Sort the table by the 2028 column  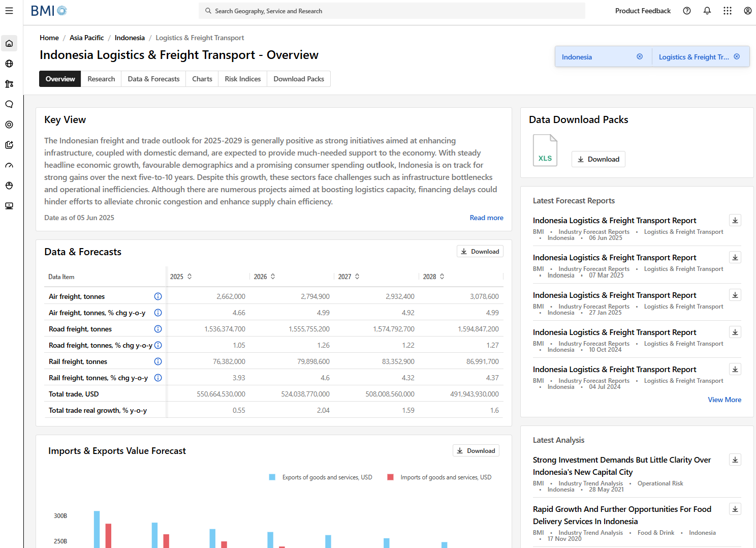pos(442,277)
